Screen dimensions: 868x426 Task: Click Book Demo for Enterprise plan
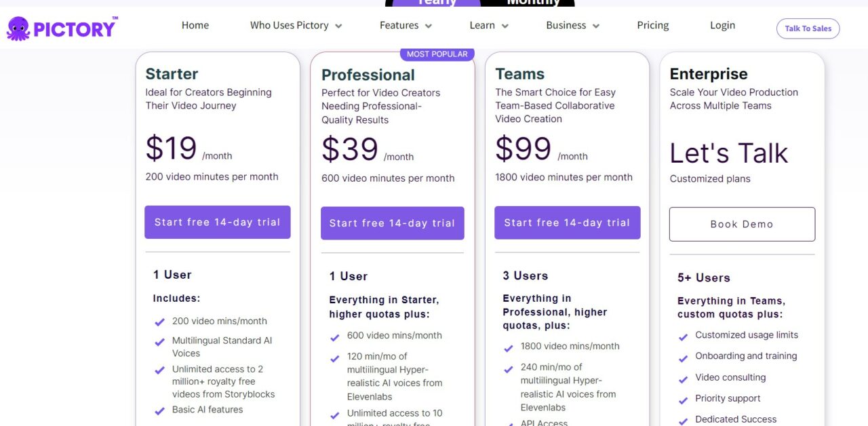[742, 224]
